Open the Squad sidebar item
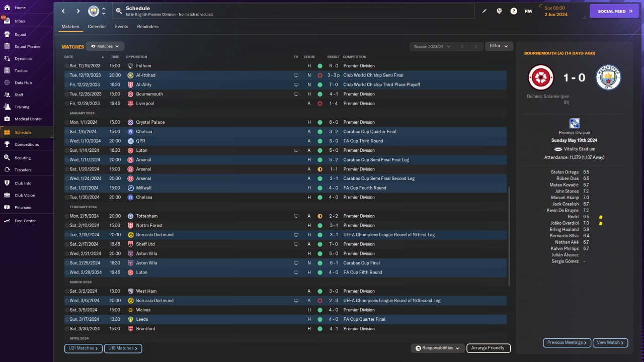This screenshot has width=644, height=362. [20, 35]
